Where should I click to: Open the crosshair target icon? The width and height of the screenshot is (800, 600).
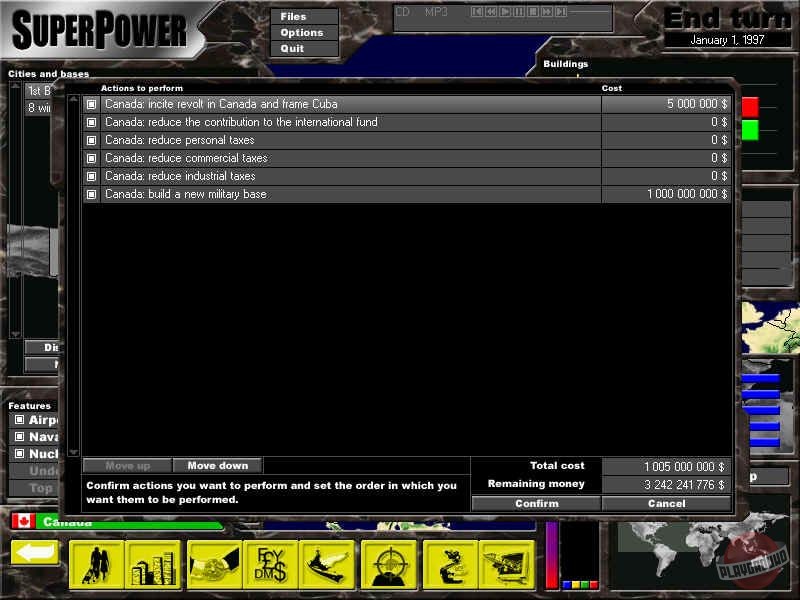point(389,564)
